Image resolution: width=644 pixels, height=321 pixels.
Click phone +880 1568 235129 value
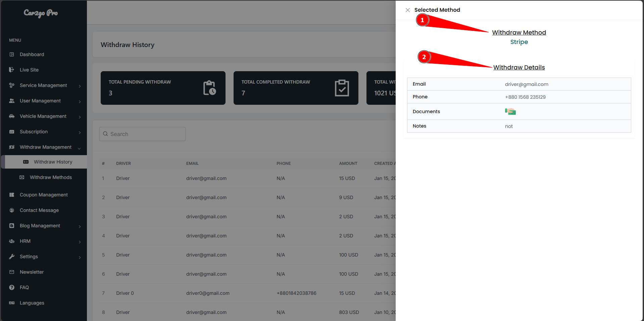pos(525,97)
